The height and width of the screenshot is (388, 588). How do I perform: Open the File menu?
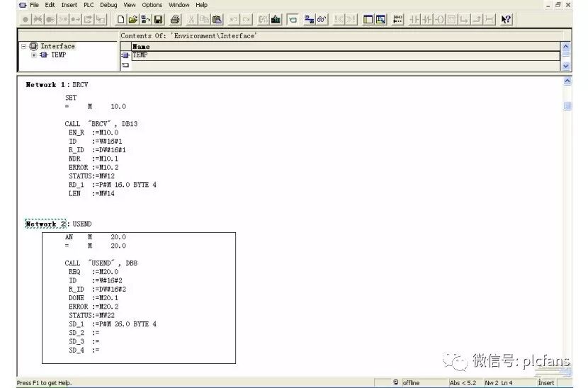coord(34,5)
